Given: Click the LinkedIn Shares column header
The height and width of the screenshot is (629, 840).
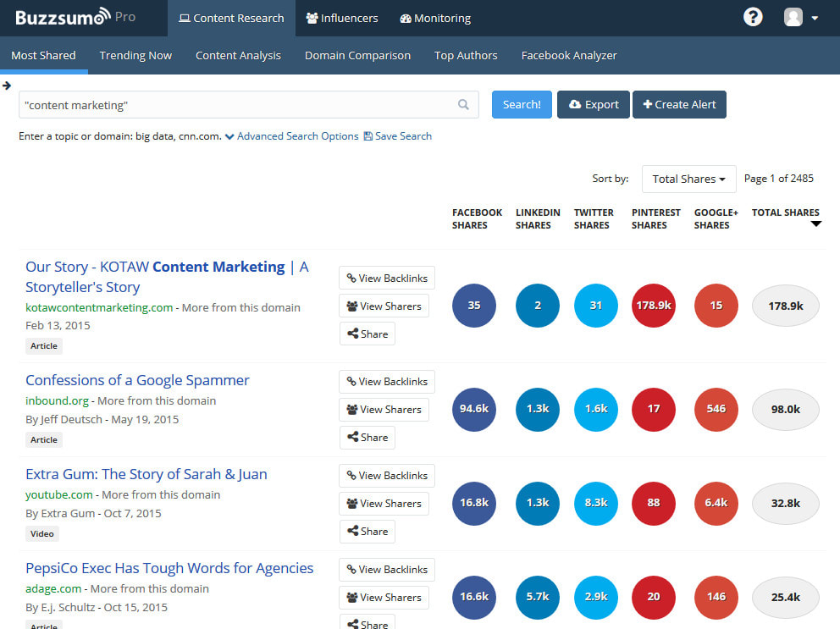Looking at the screenshot, I should tap(538, 218).
